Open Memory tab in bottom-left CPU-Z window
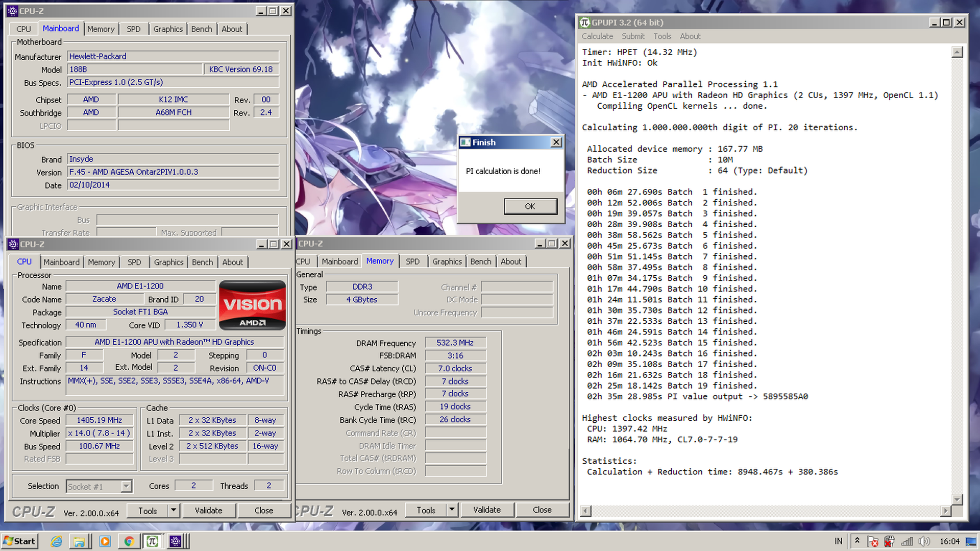This screenshot has height=551, width=980. click(102, 262)
